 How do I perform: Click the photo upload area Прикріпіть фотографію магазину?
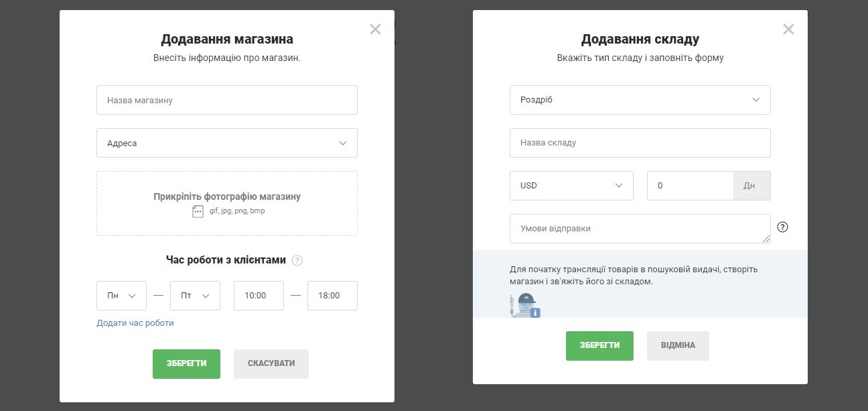point(227,203)
